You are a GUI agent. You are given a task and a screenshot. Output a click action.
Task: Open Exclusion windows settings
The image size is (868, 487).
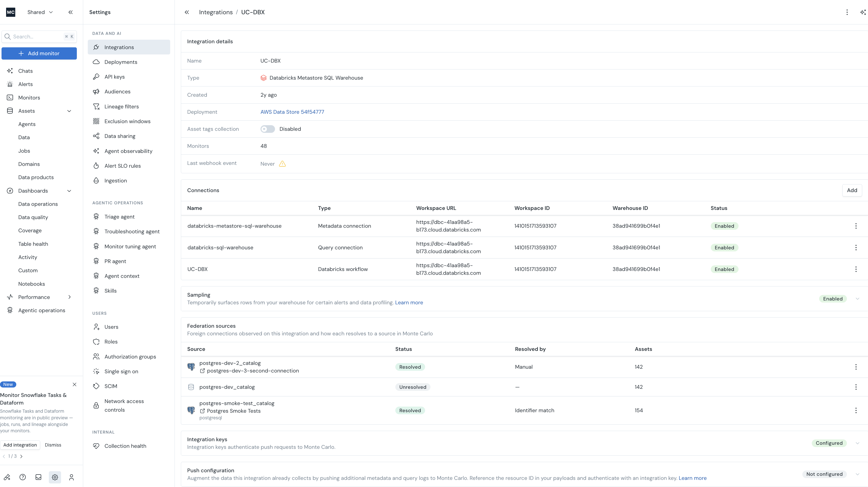(129, 121)
